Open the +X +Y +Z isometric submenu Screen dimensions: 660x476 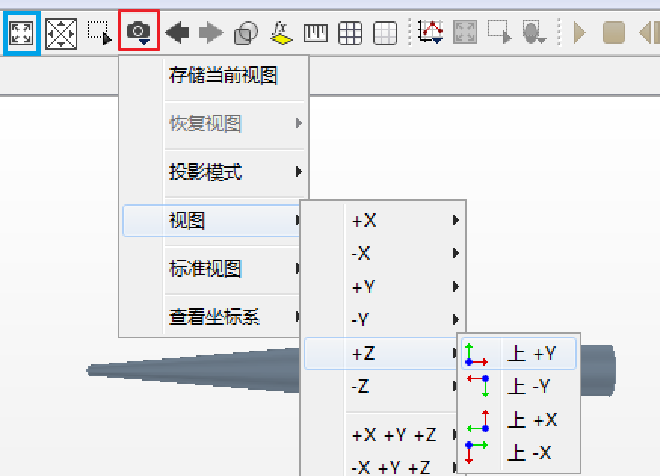(x=381, y=435)
